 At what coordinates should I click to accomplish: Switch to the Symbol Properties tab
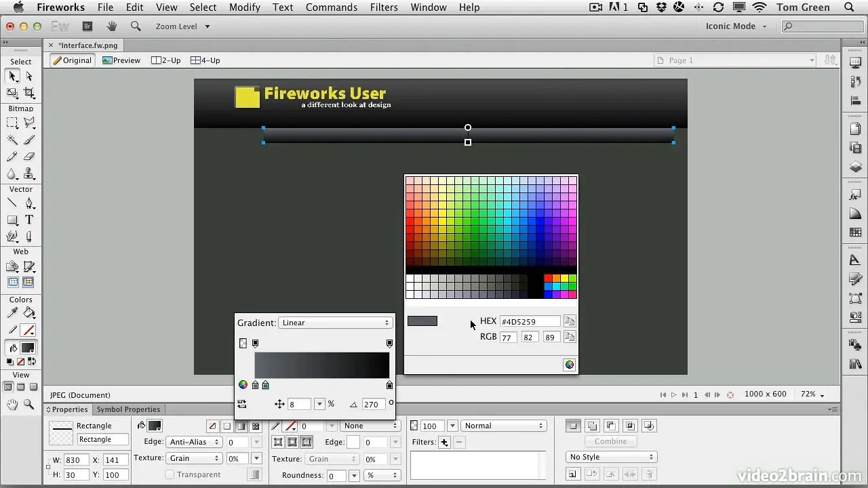pyautogui.click(x=128, y=409)
